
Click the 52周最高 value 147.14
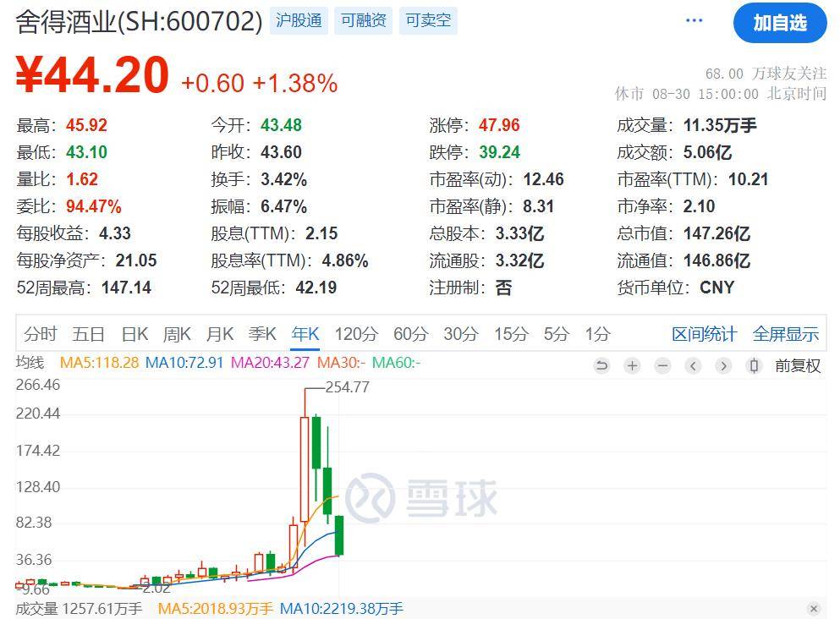click(126, 288)
